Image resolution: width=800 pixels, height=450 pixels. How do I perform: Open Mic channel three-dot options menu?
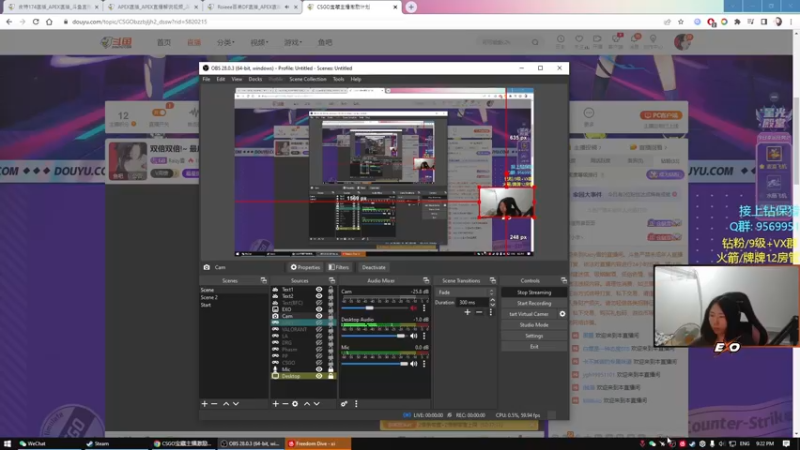pyautogui.click(x=424, y=364)
